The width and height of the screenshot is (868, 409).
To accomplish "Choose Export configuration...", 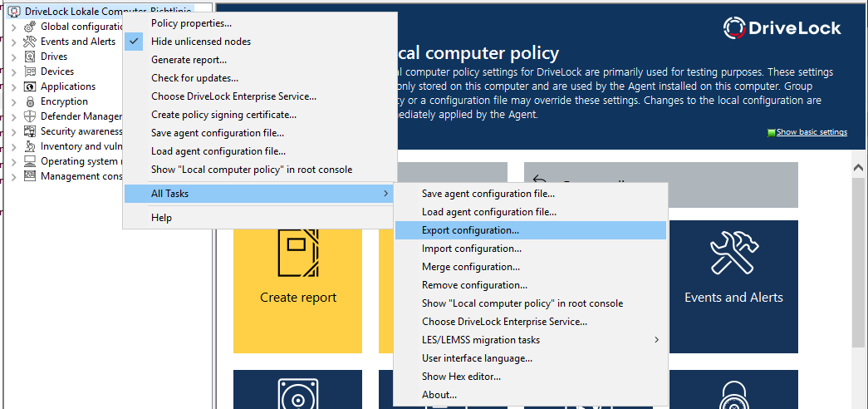I will coord(530,230).
